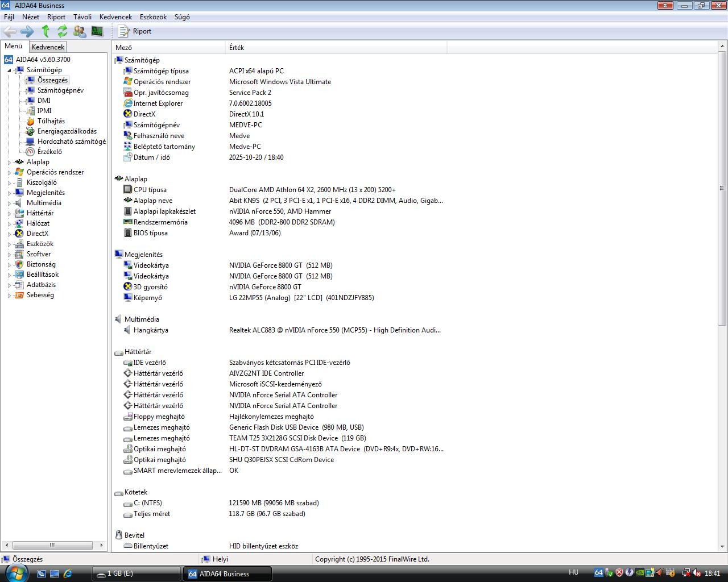Viewport: 728px width, 582px height.
Task: Click the vertical scrollbar of details pane
Action: pyautogui.click(x=722, y=188)
